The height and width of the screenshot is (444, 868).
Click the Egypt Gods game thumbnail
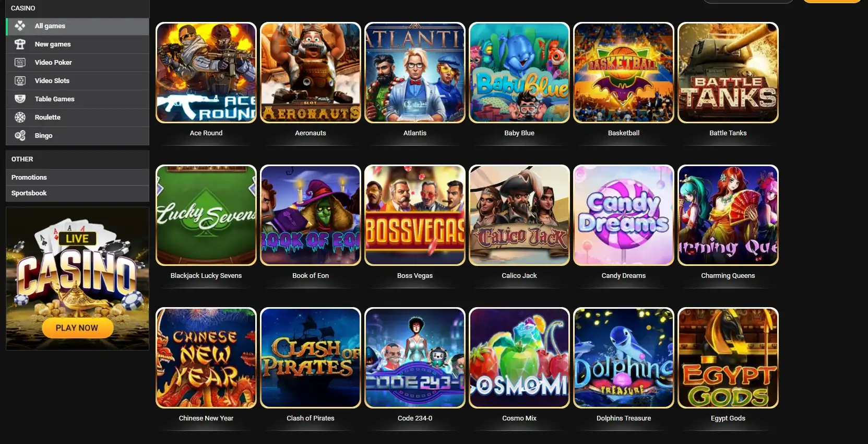point(728,358)
